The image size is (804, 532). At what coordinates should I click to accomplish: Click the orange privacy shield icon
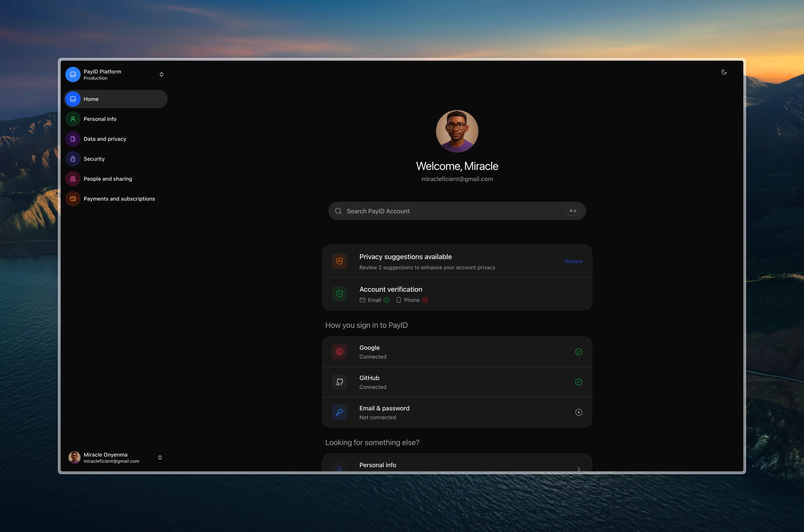pyautogui.click(x=339, y=261)
